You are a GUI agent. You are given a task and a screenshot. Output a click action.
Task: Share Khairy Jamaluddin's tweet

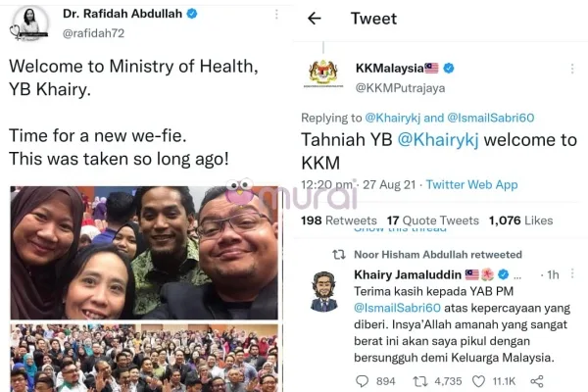click(537, 381)
